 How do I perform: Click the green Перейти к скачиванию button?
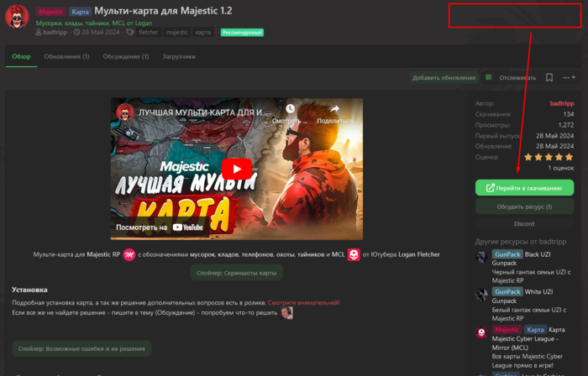[x=525, y=188]
